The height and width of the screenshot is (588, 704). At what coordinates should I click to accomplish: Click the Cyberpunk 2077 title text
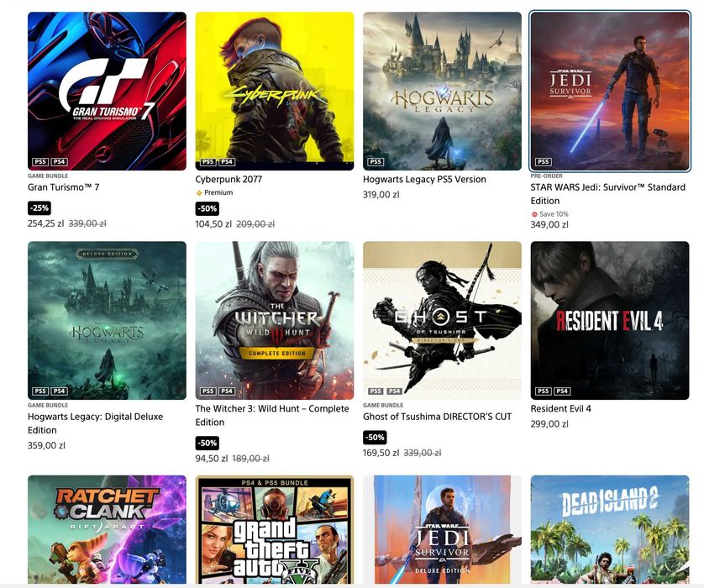[x=229, y=179]
